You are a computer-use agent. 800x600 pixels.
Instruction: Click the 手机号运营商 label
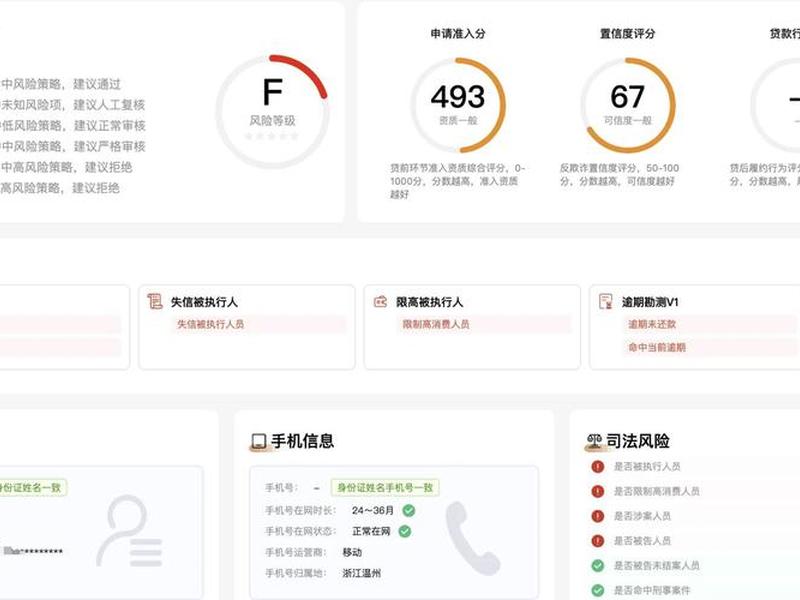point(296,552)
